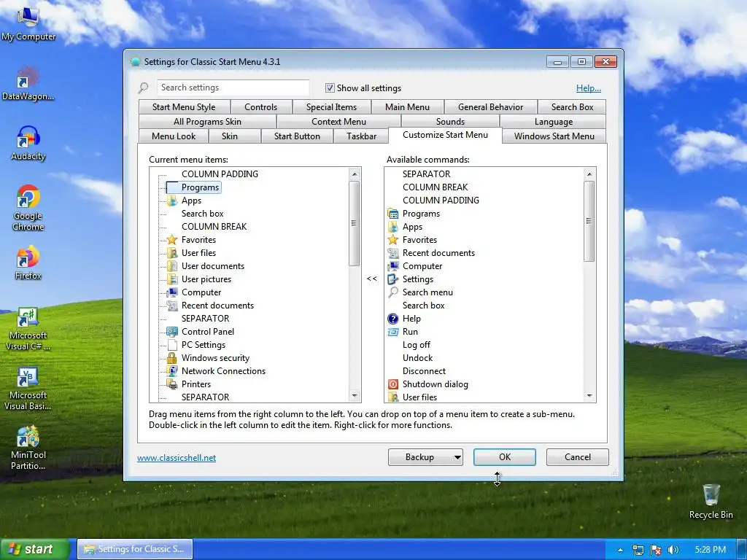Open the Special Items tab
Image resolution: width=747 pixels, height=560 pixels.
(332, 107)
